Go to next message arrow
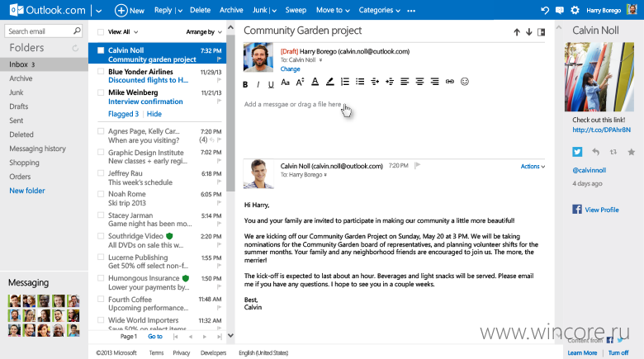The height and width of the screenshot is (359, 644). tap(529, 32)
